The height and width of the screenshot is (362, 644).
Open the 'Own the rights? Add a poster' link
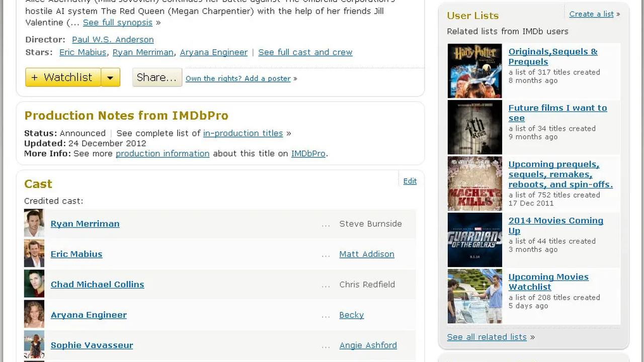tap(238, 78)
